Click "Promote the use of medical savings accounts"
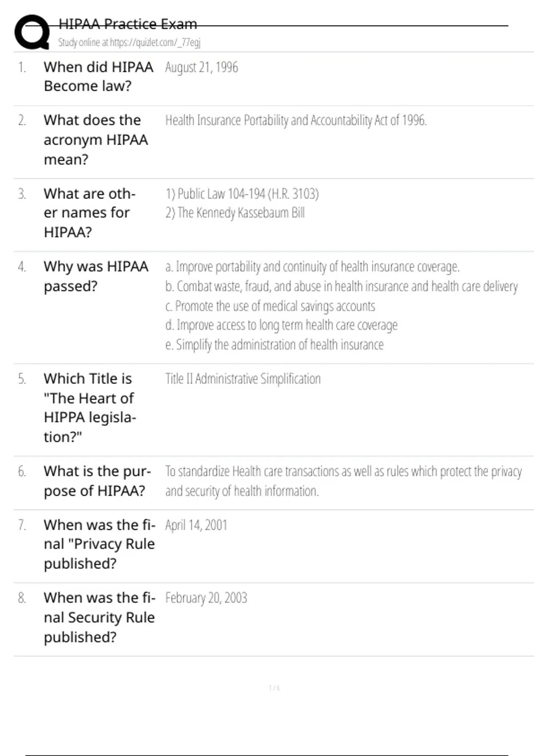The height and width of the screenshot is (756, 534). coord(270,306)
